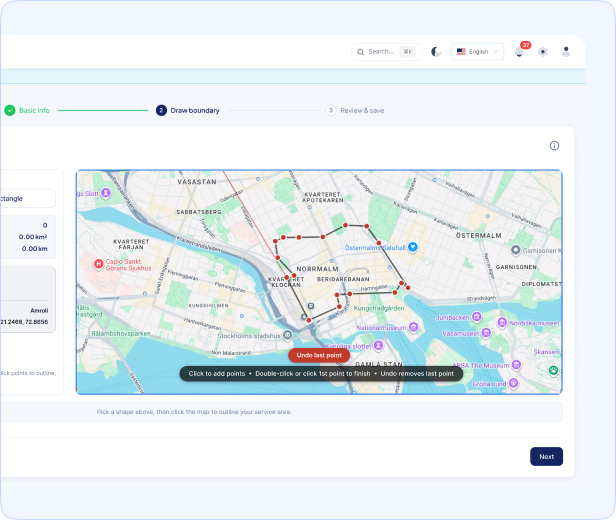Click the Capio Sankt Görans Sjukhus hospital marker
Image resolution: width=616 pixels, height=520 pixels.
[x=99, y=264]
